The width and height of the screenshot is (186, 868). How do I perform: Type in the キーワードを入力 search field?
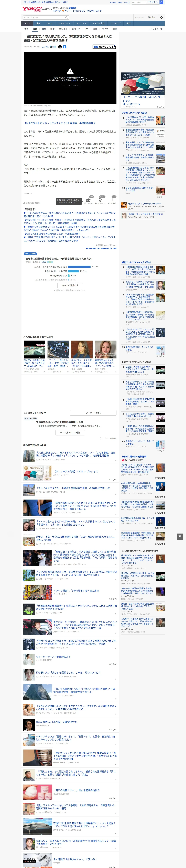tap(43, 17)
